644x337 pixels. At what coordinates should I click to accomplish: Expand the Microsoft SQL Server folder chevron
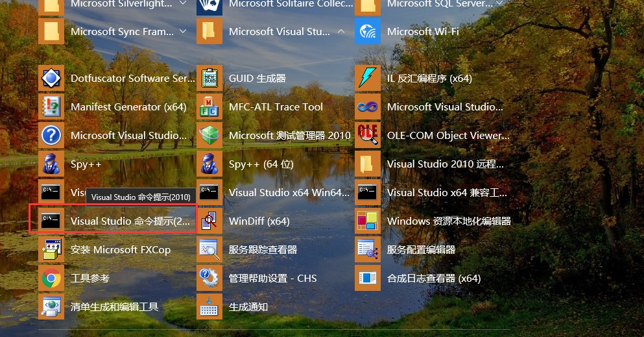click(x=499, y=3)
